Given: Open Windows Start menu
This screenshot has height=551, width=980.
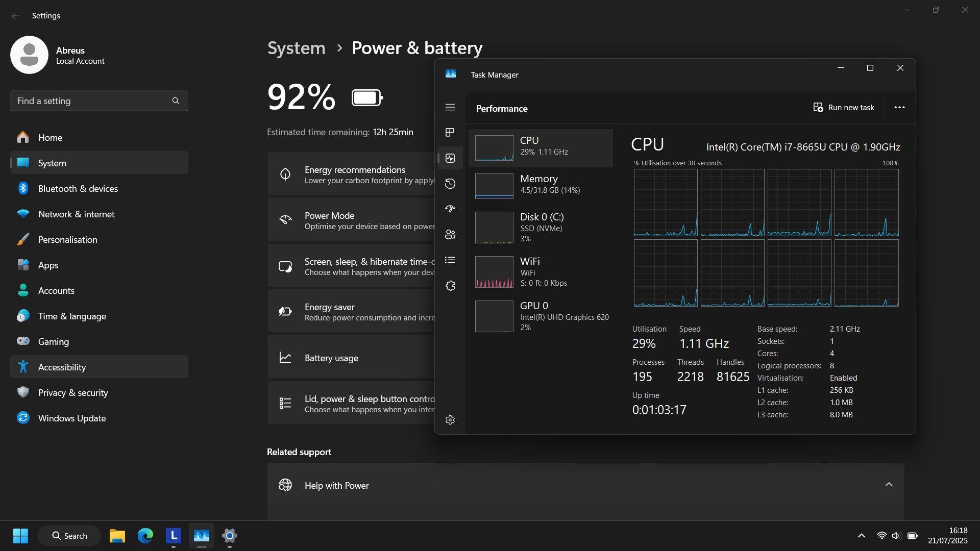Looking at the screenshot, I should (20, 536).
